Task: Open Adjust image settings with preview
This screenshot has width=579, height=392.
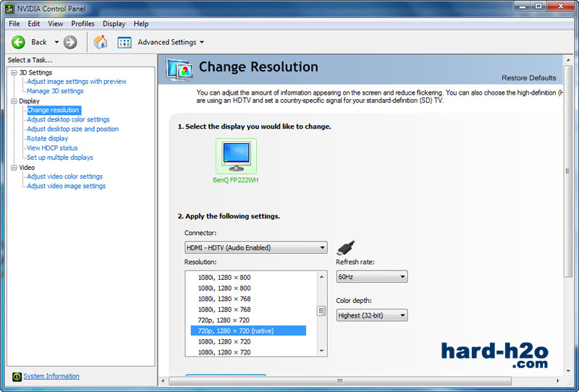Action: 77,82
